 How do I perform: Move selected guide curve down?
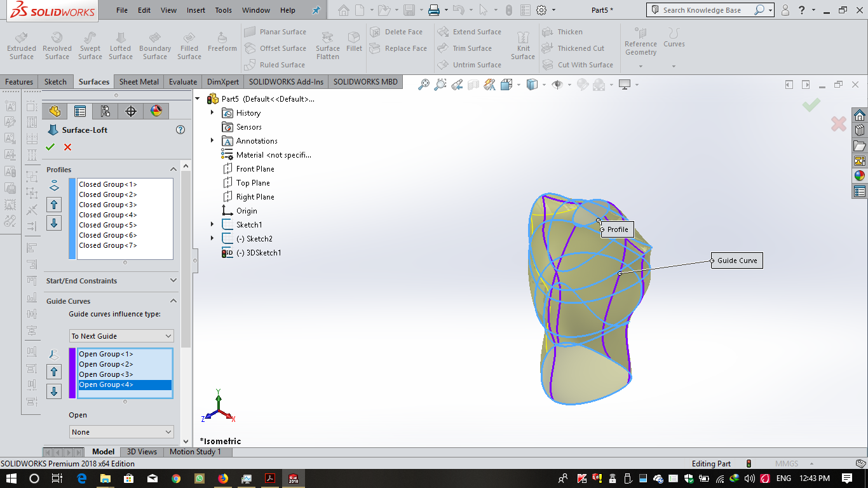coord(54,391)
